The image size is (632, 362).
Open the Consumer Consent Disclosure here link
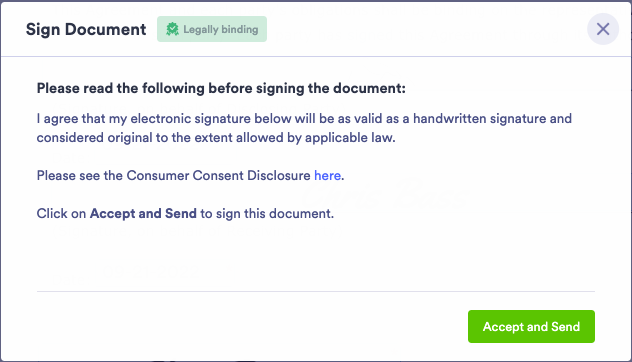[327, 175]
